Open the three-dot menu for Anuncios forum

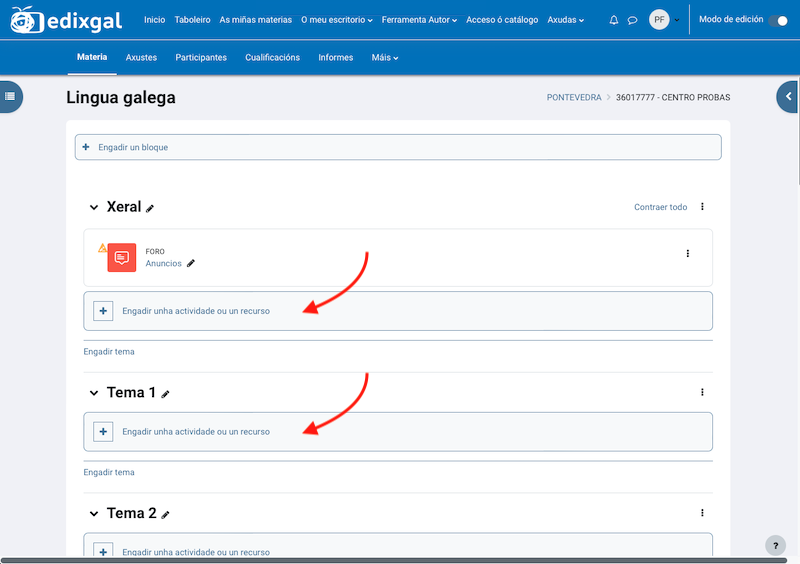[x=688, y=254]
